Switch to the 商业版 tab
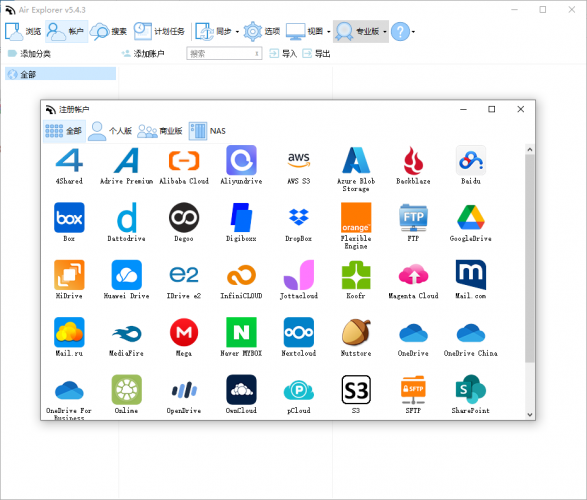Image resolution: width=587 pixels, height=500 pixels. (x=160, y=131)
